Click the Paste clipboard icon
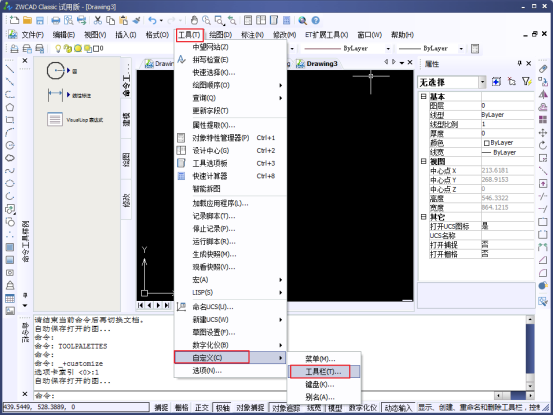553x416 pixels. coord(123,20)
